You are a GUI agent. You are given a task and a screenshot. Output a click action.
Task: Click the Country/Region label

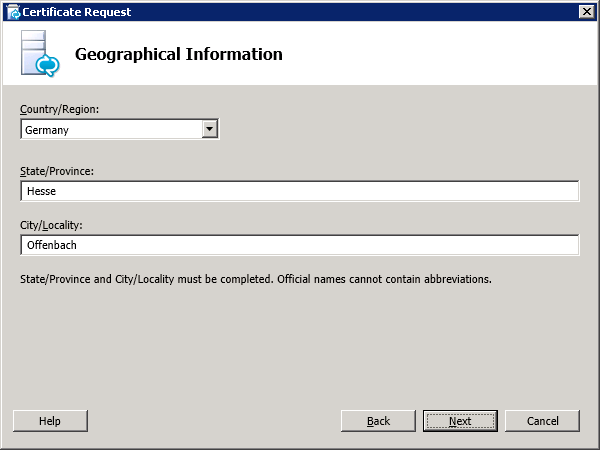(x=59, y=109)
